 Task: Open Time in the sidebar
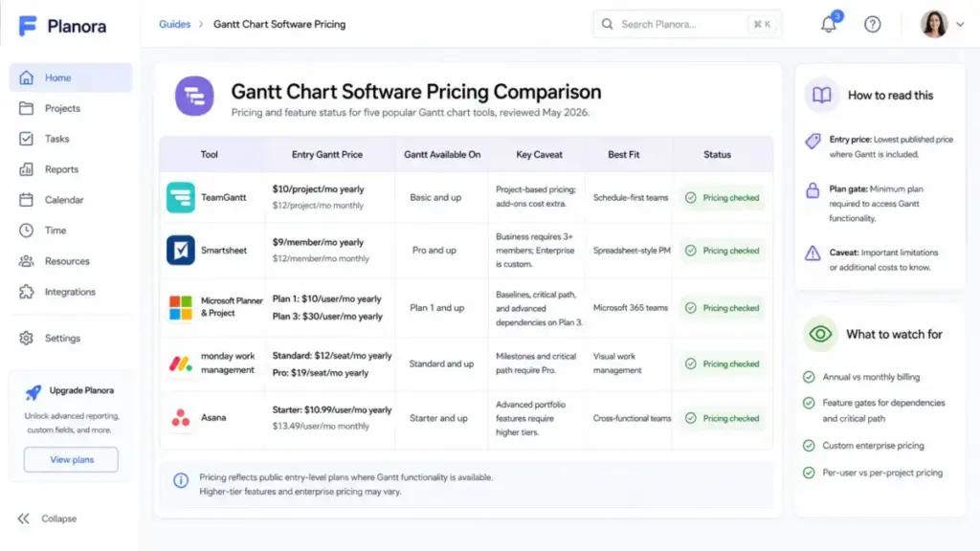coord(71,231)
